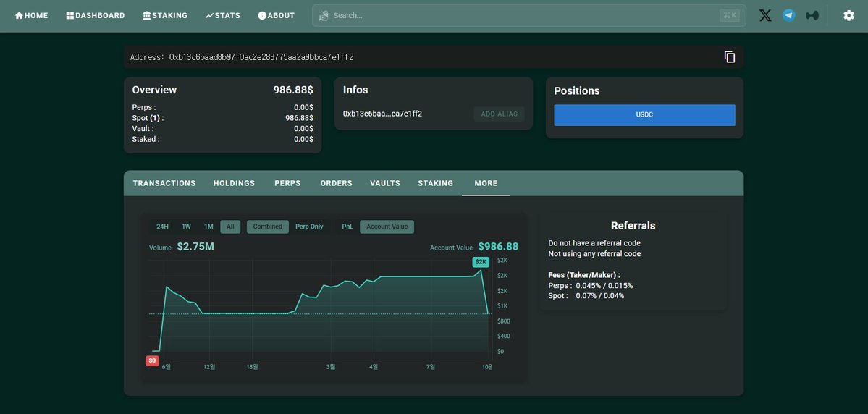Image resolution: width=868 pixels, height=414 pixels.
Task: Click the Overview total 986.88$
Action: coord(293,90)
